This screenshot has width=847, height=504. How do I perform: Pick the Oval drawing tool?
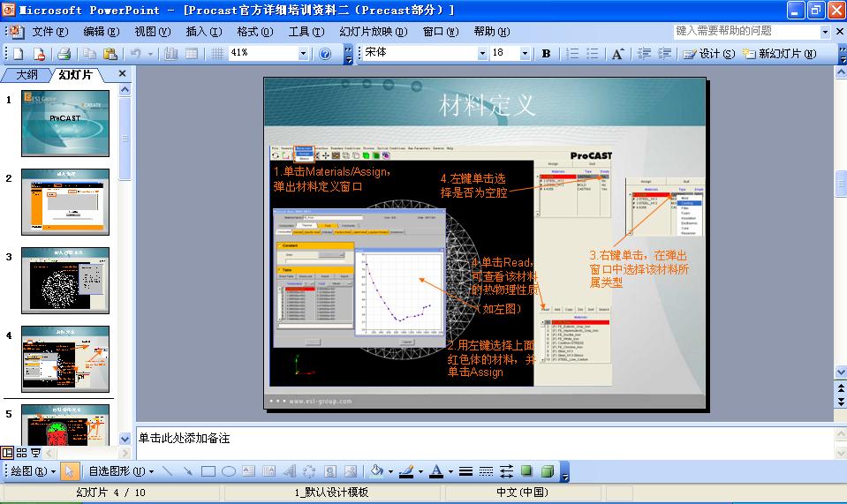(229, 471)
